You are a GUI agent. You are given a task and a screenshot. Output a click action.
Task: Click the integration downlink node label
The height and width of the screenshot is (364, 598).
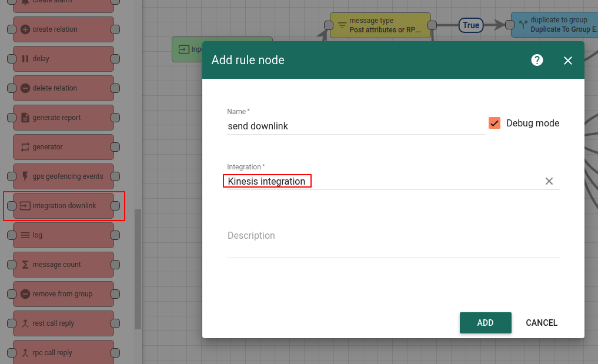pos(64,206)
